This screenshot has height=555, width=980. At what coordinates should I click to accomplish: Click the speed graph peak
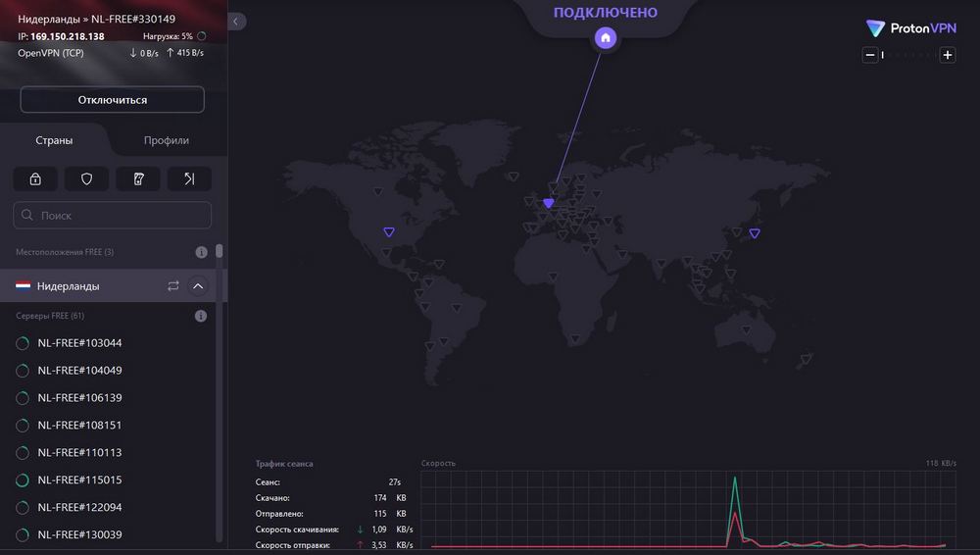pos(735,479)
